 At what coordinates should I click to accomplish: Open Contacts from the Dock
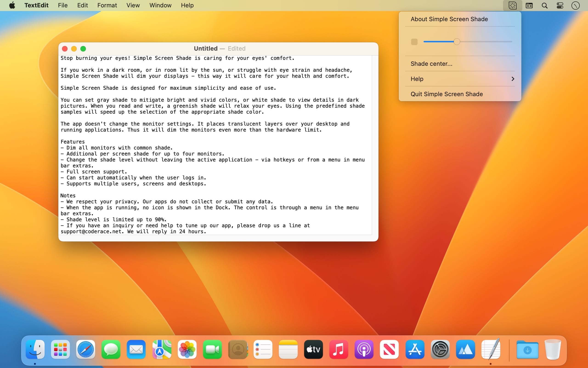tap(238, 349)
